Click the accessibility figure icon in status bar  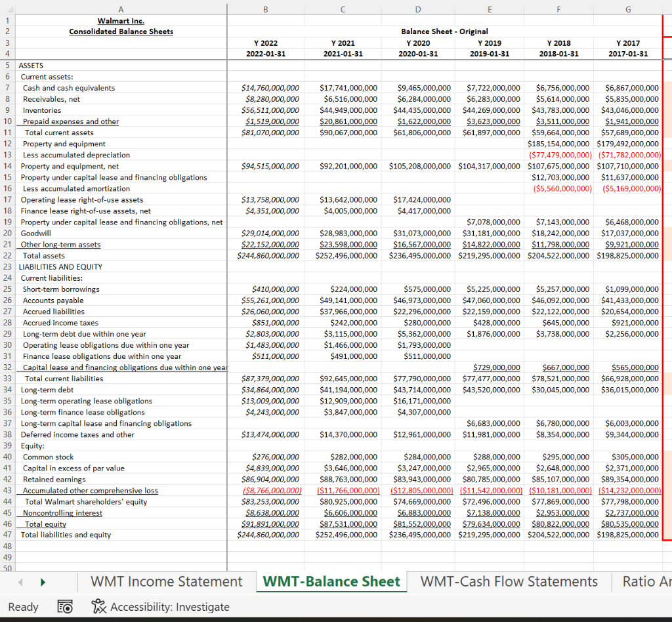point(98,606)
